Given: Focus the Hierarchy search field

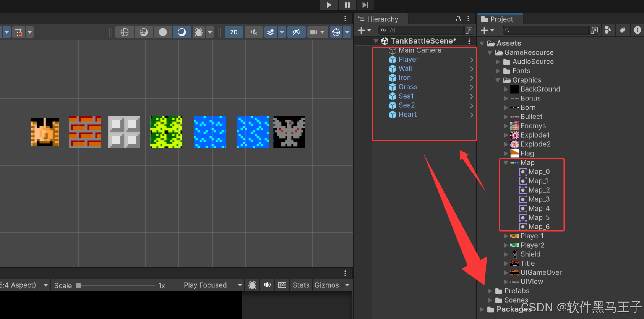Looking at the screenshot, I should [421, 30].
